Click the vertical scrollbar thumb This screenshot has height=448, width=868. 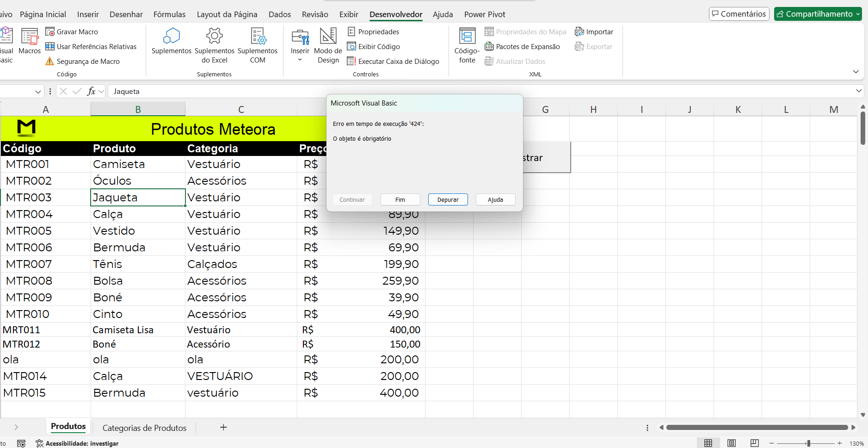pos(863,127)
